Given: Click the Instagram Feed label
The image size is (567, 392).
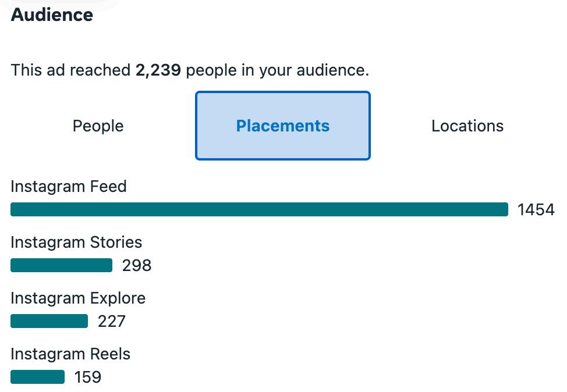Looking at the screenshot, I should [x=68, y=187].
